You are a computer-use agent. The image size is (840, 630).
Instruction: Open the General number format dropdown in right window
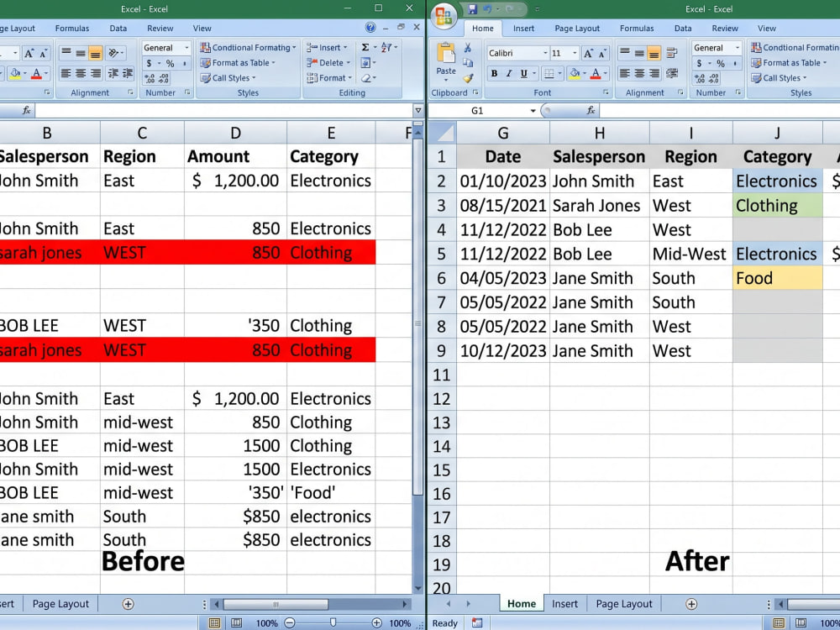738,48
